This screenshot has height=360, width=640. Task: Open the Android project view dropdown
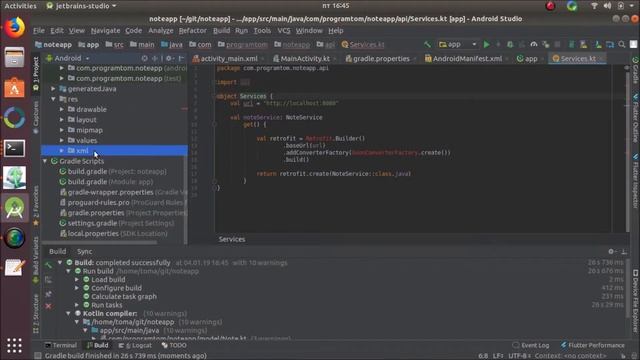pyautogui.click(x=68, y=58)
